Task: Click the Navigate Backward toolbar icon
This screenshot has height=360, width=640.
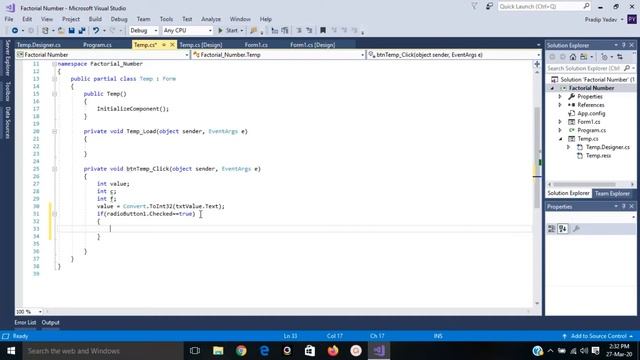Action: tap(15, 31)
